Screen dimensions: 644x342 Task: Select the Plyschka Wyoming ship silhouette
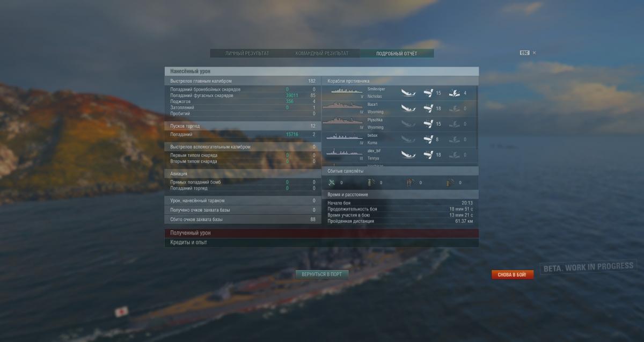coord(342,120)
